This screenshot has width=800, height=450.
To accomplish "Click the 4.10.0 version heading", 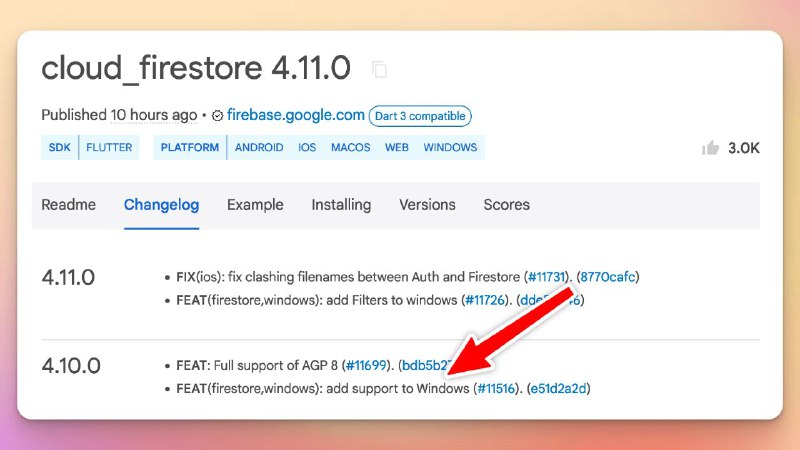I will click(71, 366).
